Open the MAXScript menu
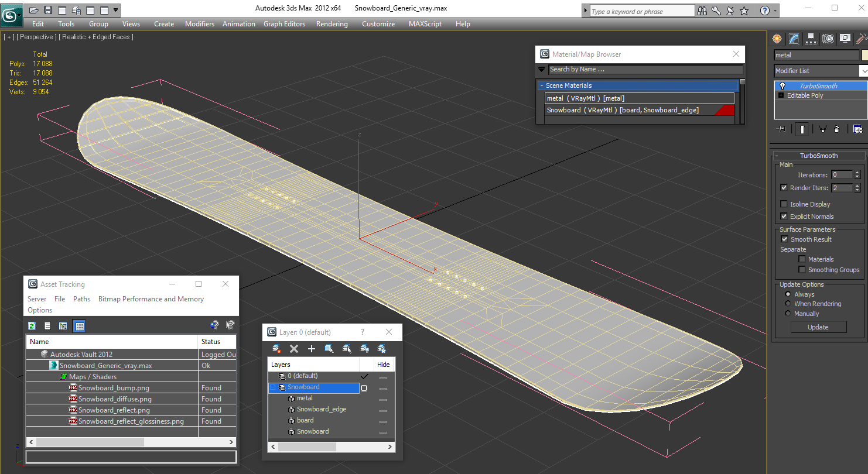Screen dimensions: 868x474 (425, 24)
